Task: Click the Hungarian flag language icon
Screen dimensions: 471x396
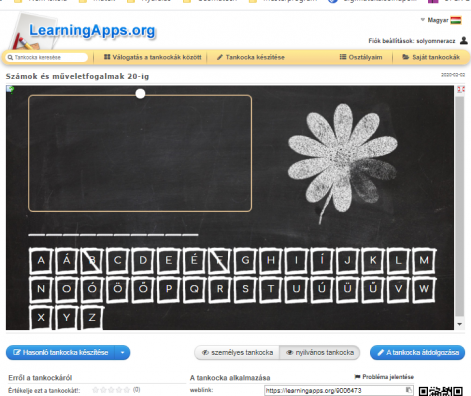Action: tap(456, 20)
